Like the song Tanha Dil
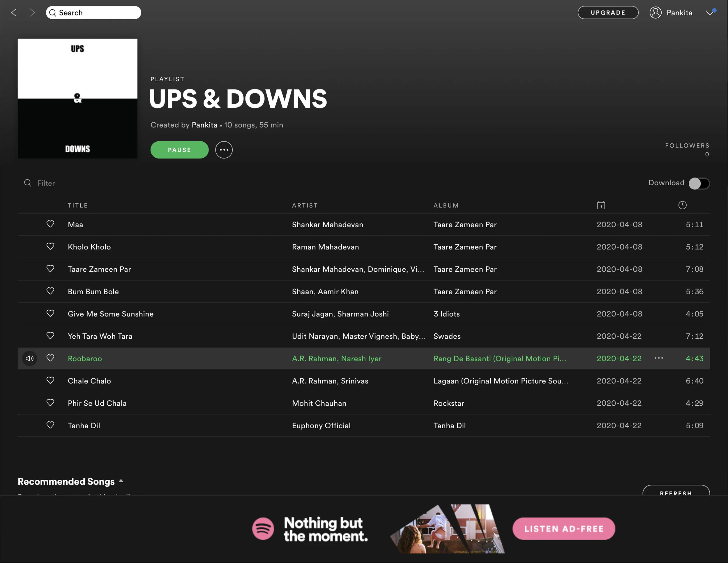Viewport: 728px width, 563px height. (50, 425)
